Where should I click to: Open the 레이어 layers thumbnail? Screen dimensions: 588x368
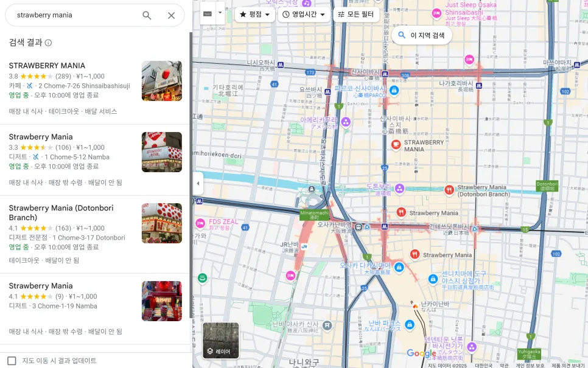[221, 341]
